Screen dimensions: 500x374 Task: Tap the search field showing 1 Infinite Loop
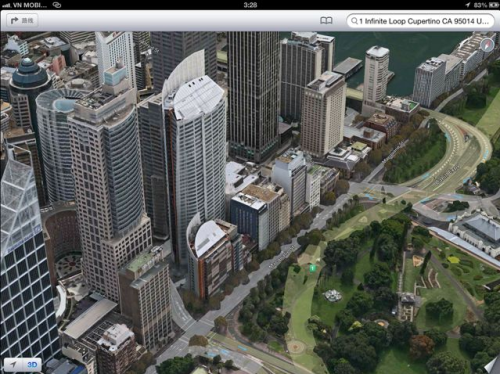pos(420,21)
